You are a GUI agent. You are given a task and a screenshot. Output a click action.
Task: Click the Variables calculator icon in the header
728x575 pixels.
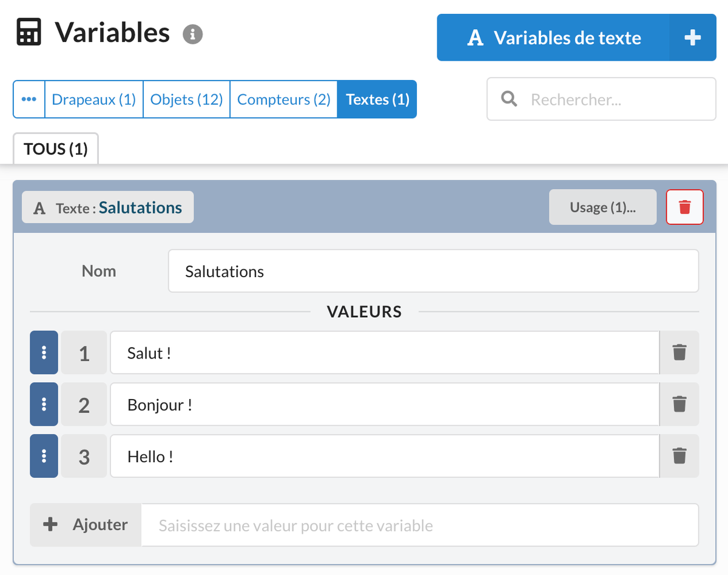(29, 32)
